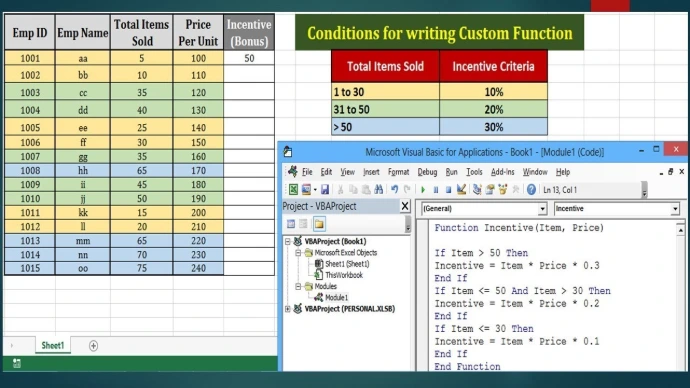Click View Microsoft Excel toolbar icon
690x388 pixels.
pyautogui.click(x=293, y=190)
